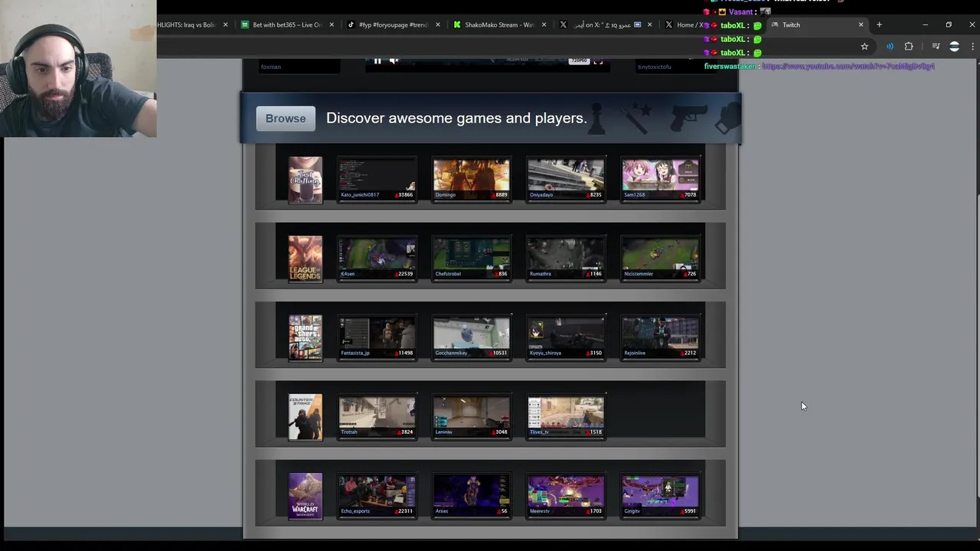Open the Just Chatting category cover
Image resolution: width=980 pixels, height=551 pixels.
click(305, 180)
